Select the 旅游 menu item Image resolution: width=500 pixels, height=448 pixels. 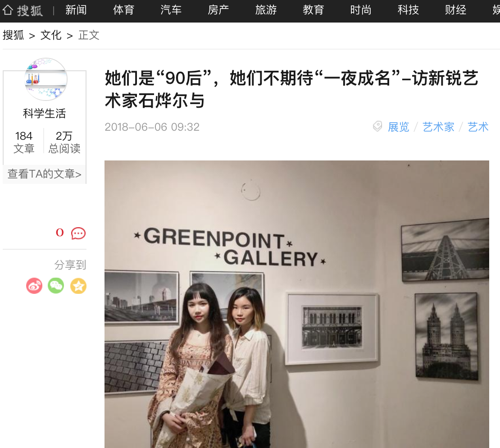(x=266, y=10)
